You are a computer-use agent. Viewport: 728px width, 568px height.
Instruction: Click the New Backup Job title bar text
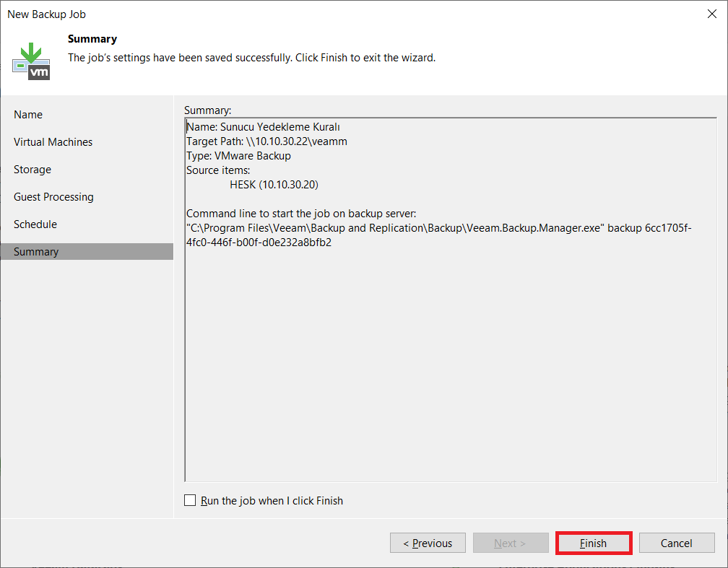(x=46, y=14)
